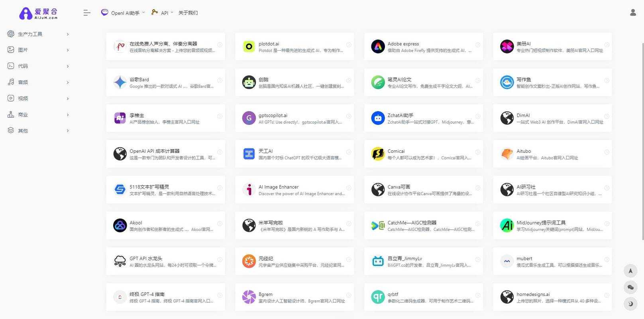Open the 终极 GPT-4 指南 card title
The image size is (644, 319).
147,294
